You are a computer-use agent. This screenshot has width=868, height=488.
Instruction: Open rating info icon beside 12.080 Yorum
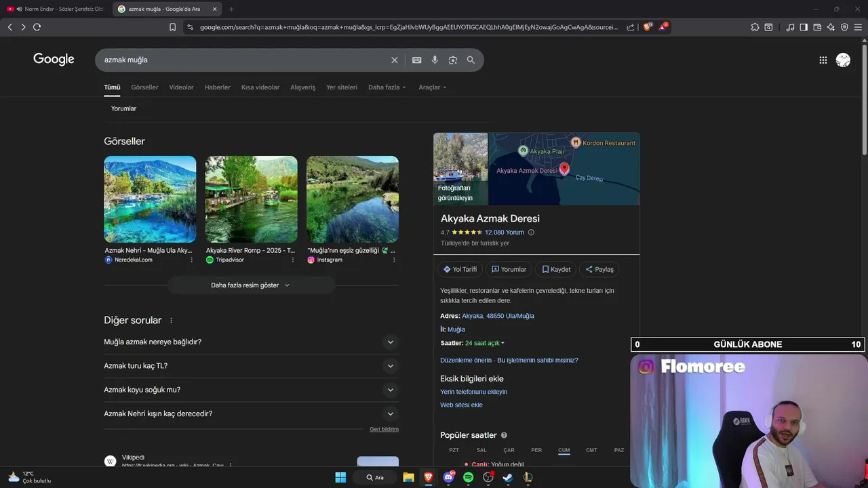(x=531, y=232)
